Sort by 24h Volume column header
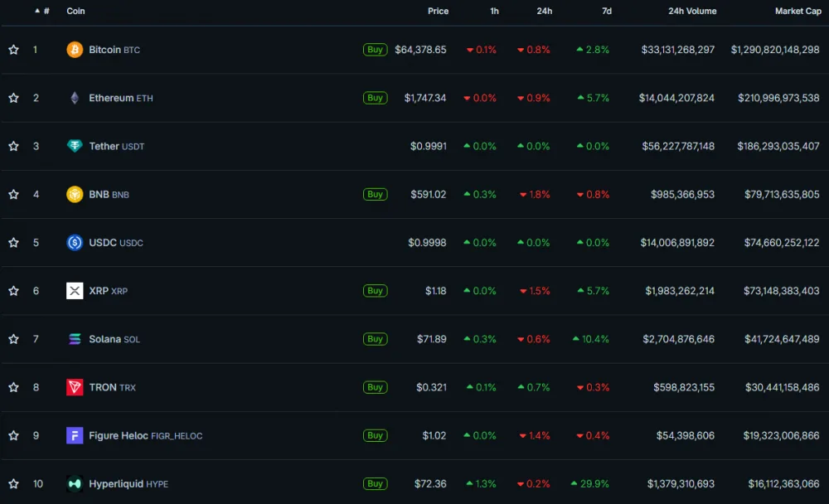This screenshot has width=829, height=504. [692, 11]
